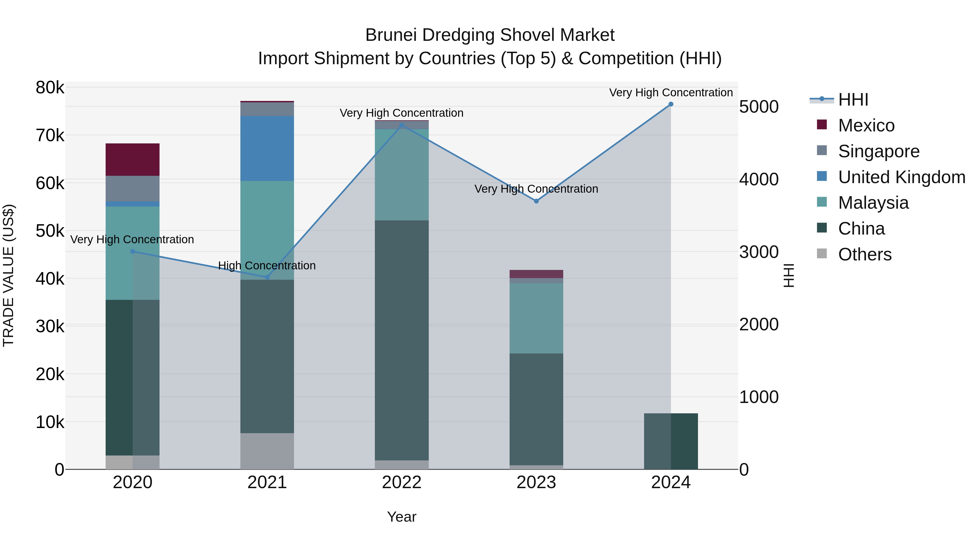Toggle the HHI legend entry
Screen dimensions: 980x551
click(839, 100)
